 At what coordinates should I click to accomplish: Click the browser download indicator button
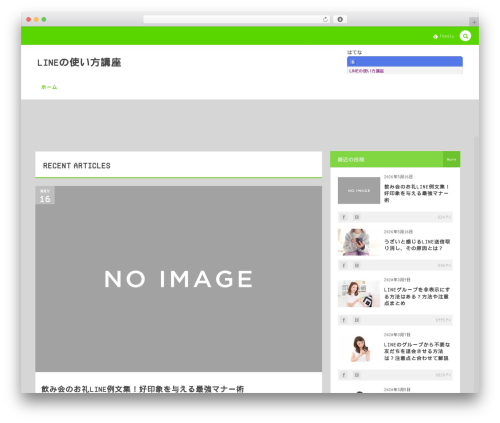click(x=340, y=19)
